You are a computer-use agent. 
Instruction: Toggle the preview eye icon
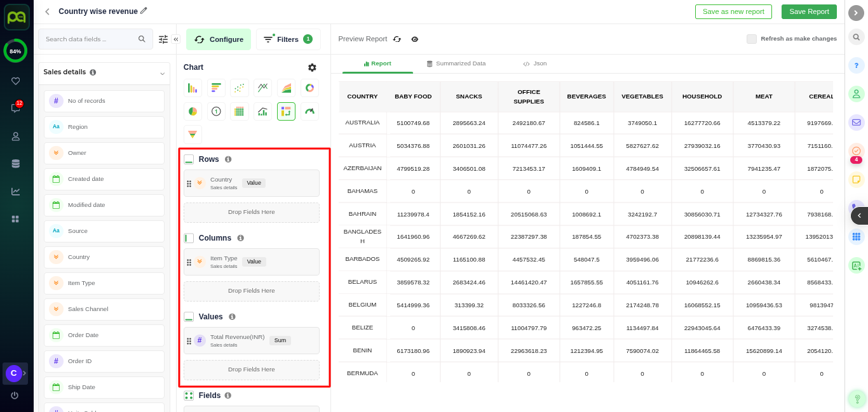(415, 39)
